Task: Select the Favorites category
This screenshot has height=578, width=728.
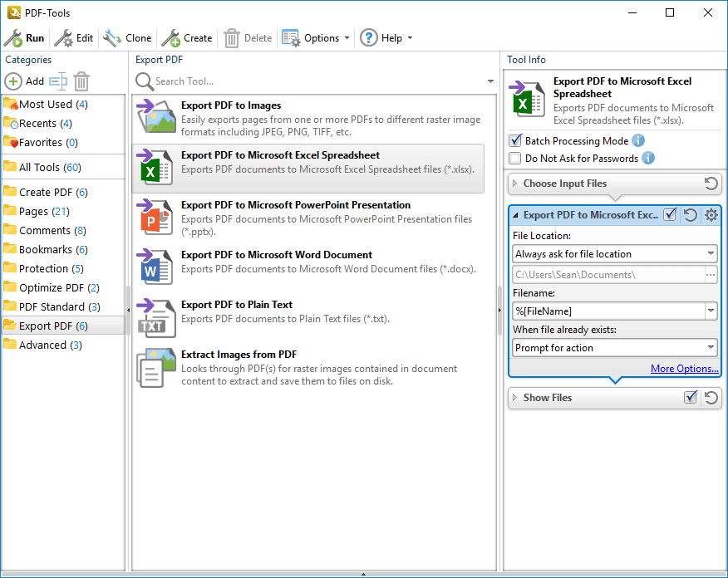Action: pos(62,142)
